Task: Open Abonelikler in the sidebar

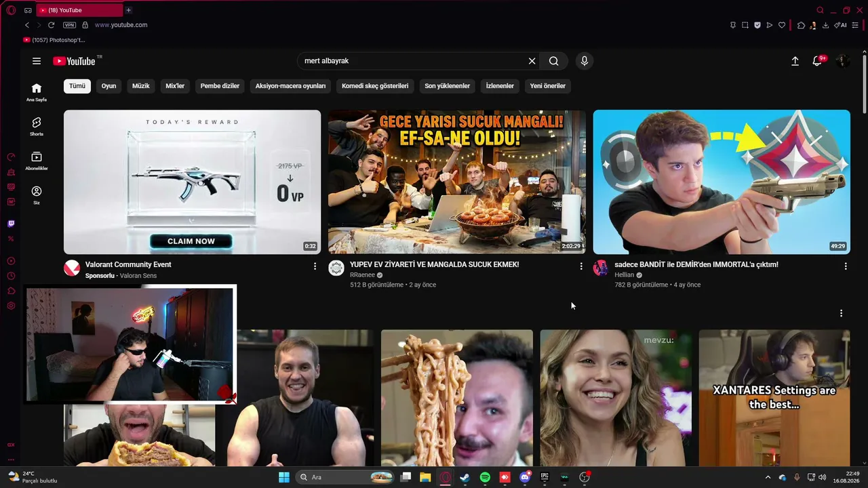Action: (x=37, y=161)
